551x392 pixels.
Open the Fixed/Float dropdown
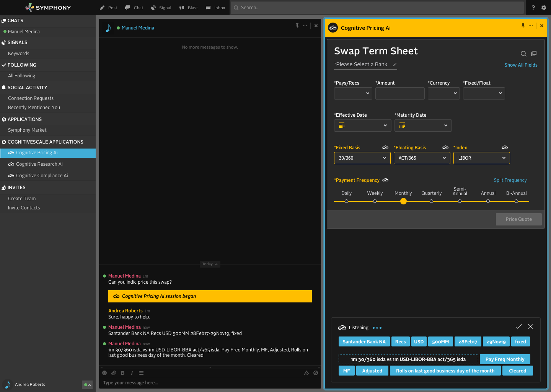(x=484, y=93)
